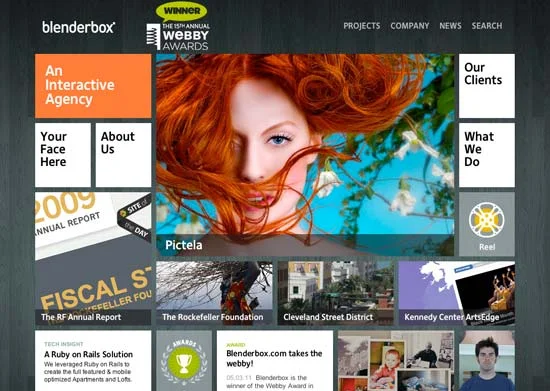
Task: Click the Awards trophy icon tile
Action: pos(184,360)
